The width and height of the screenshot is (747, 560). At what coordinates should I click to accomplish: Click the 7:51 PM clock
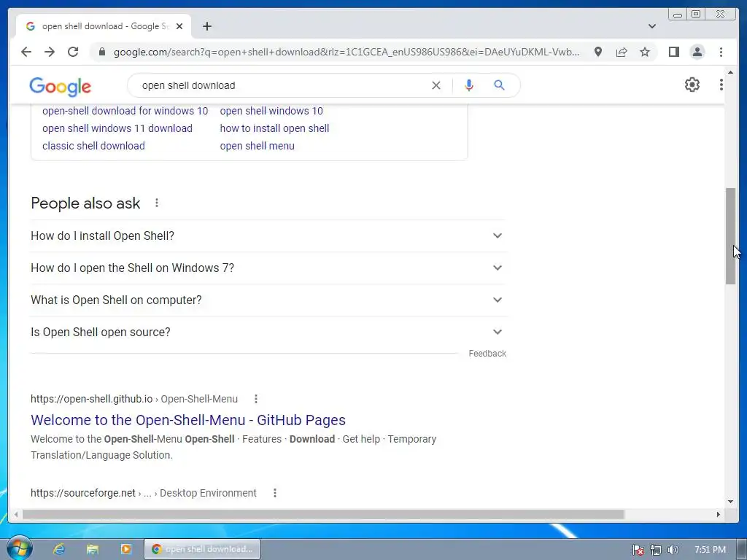pyautogui.click(x=710, y=550)
